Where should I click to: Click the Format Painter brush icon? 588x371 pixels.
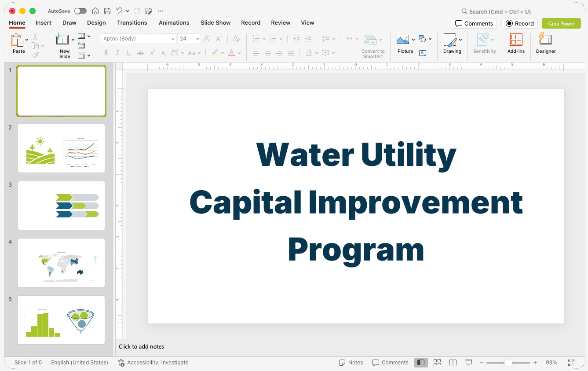pyautogui.click(x=35, y=55)
